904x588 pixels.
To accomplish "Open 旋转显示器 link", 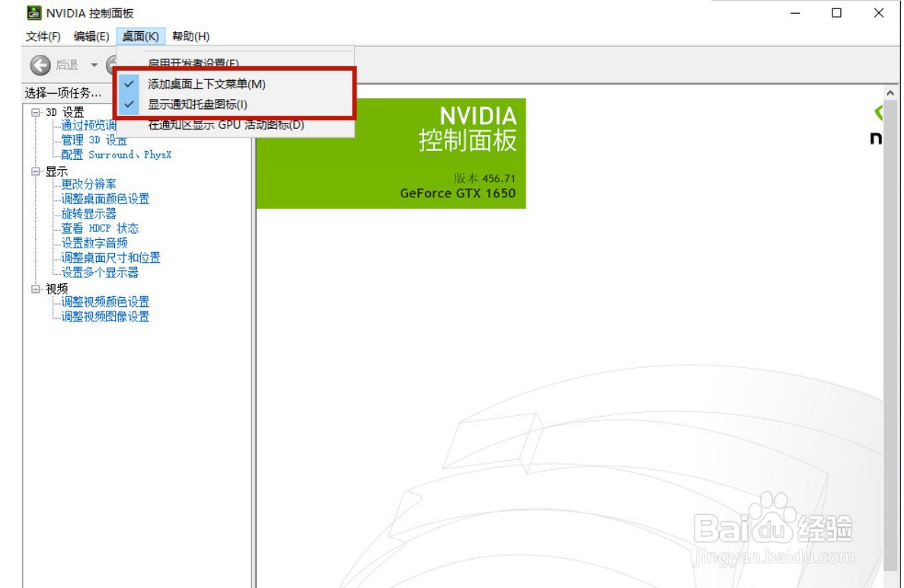I will click(x=89, y=213).
